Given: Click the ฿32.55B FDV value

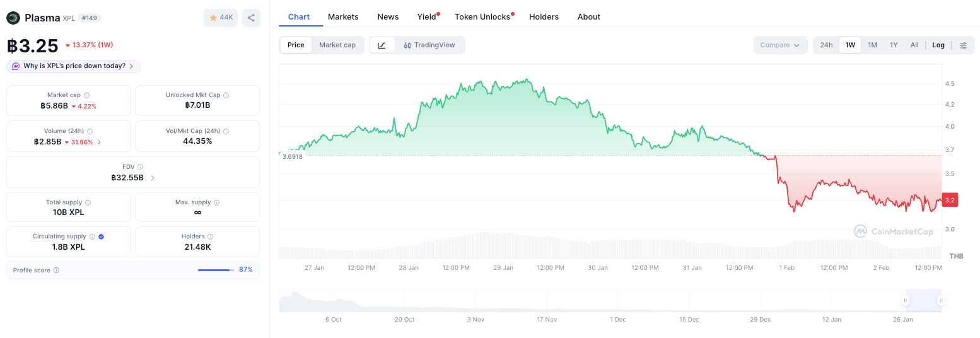Looking at the screenshot, I should [127, 178].
